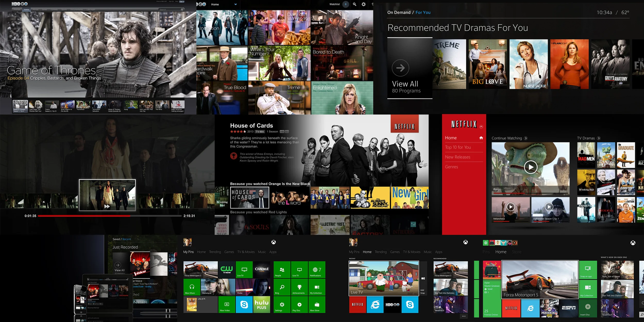Switch to the Store tab
Screen dimensions: 644x322
pos(516,252)
